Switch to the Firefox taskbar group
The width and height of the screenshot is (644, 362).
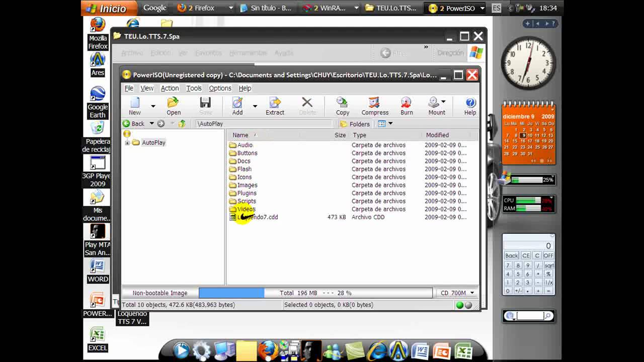tap(205, 8)
